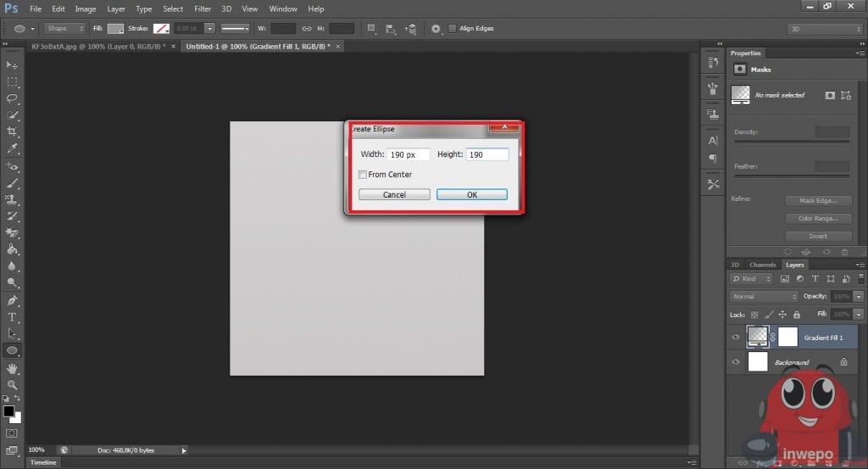Select the Lasso tool
The height and width of the screenshot is (469, 868).
pyautogui.click(x=12, y=98)
